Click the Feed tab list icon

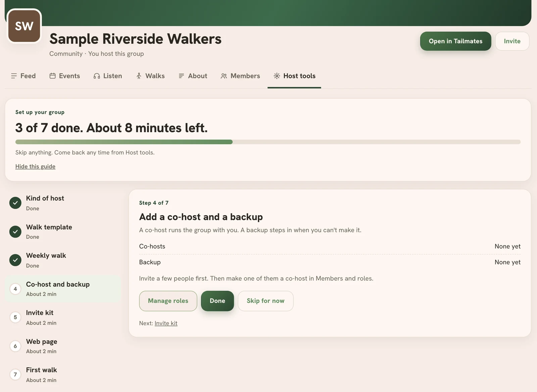tap(14, 76)
